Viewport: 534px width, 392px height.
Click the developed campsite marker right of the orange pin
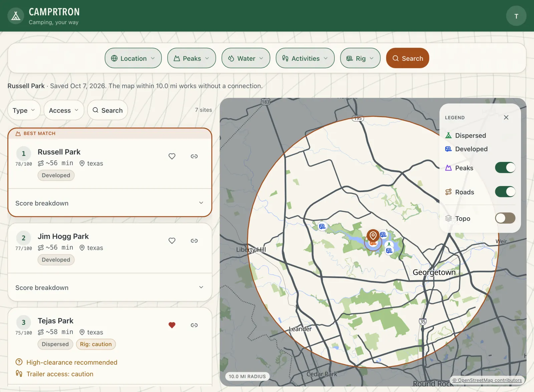tap(383, 235)
